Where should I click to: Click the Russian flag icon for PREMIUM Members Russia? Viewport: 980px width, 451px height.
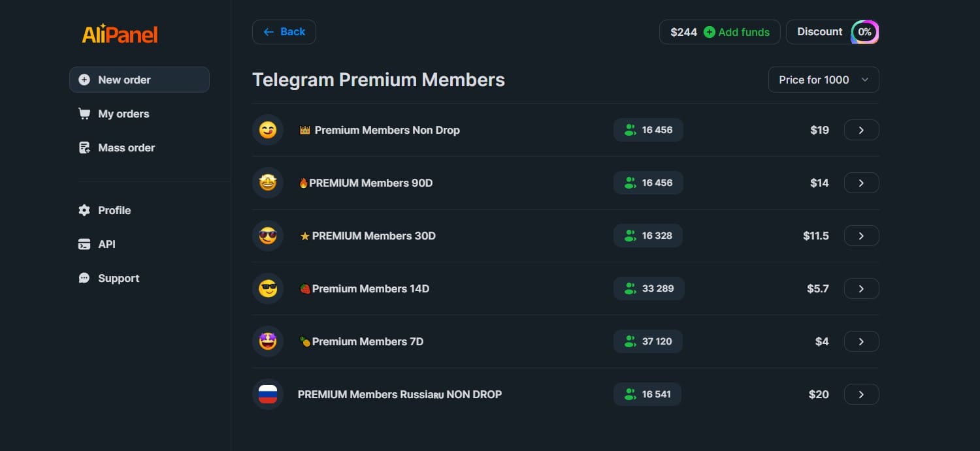pyautogui.click(x=267, y=394)
